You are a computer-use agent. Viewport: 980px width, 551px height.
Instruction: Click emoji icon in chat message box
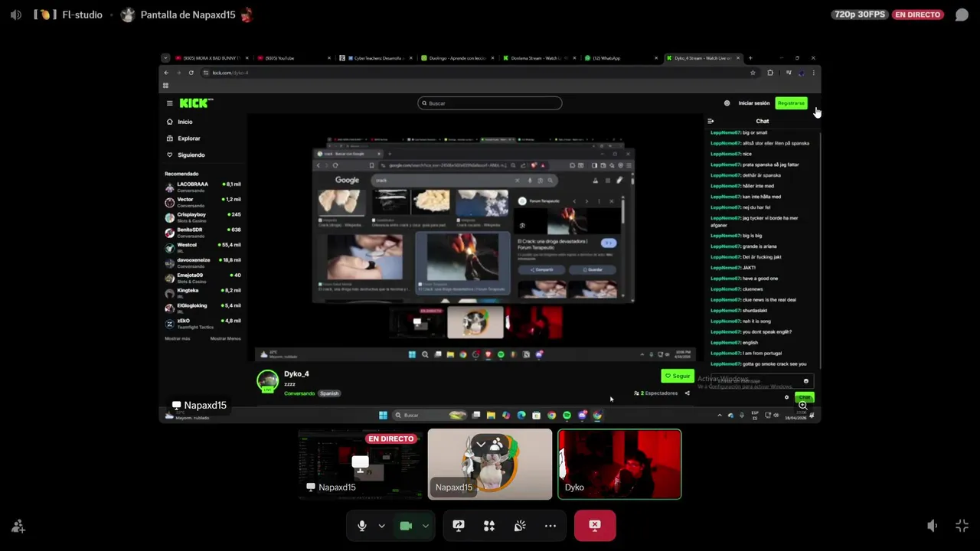pyautogui.click(x=805, y=381)
